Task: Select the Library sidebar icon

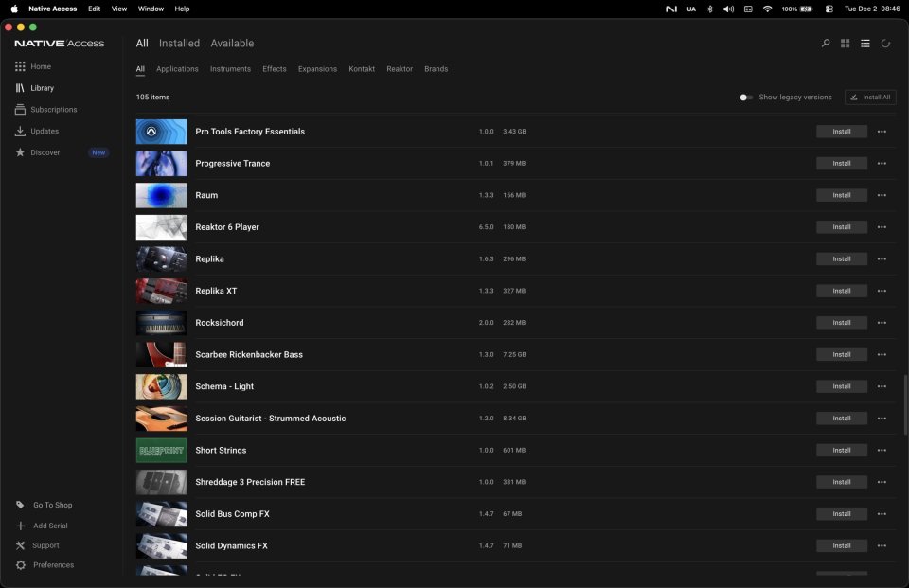Action: click(42, 87)
